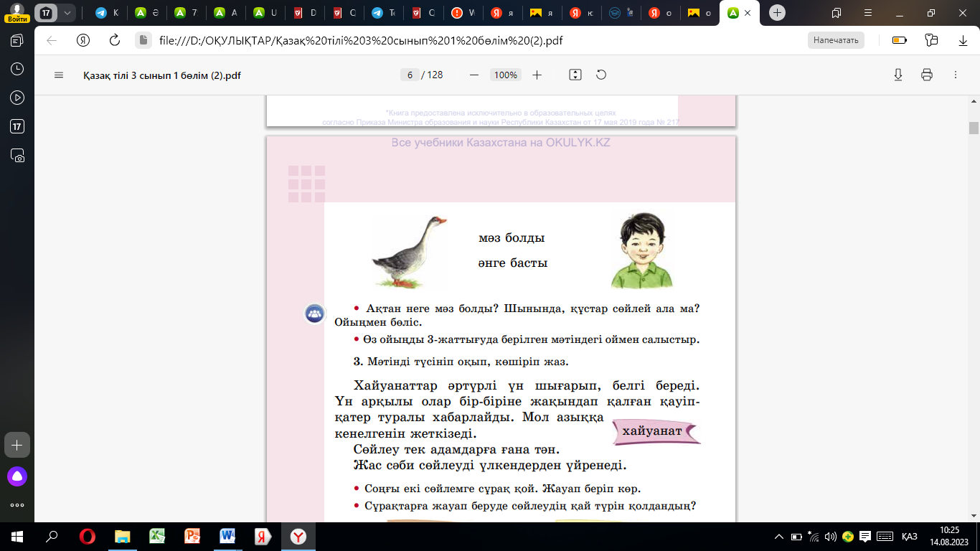Image resolution: width=980 pixels, height=551 pixels.
Task: Open Excel from the taskbar
Action: [x=158, y=537]
